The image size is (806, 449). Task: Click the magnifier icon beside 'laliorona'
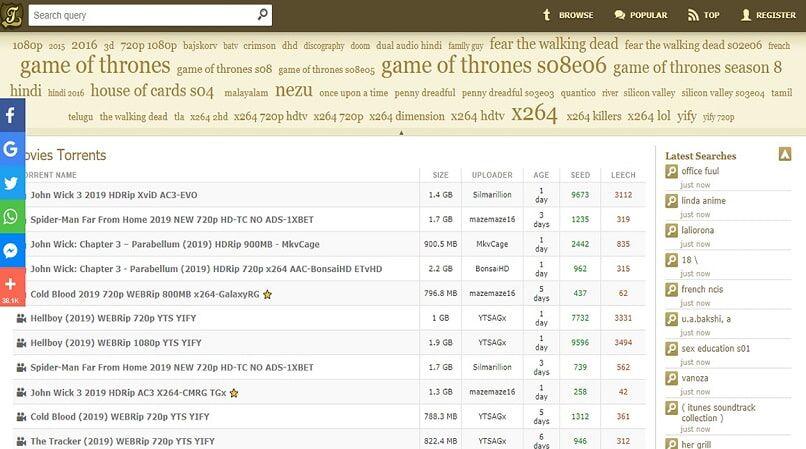[671, 230]
